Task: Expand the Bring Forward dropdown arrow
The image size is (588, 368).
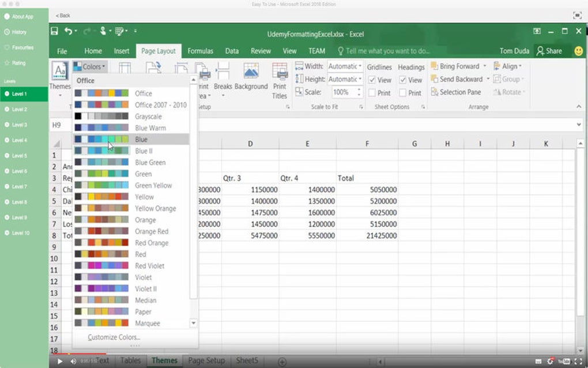Action: tap(485, 66)
